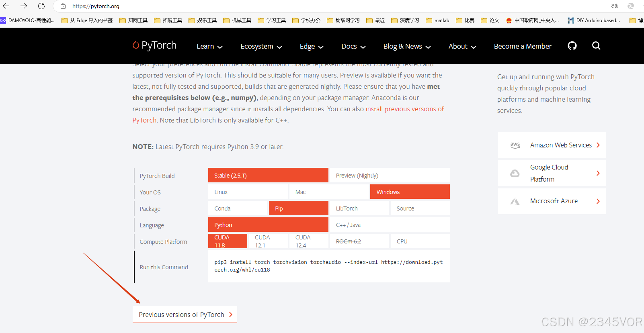This screenshot has height=333, width=644.
Task: Click the PyTorch logo
Action: point(155,45)
